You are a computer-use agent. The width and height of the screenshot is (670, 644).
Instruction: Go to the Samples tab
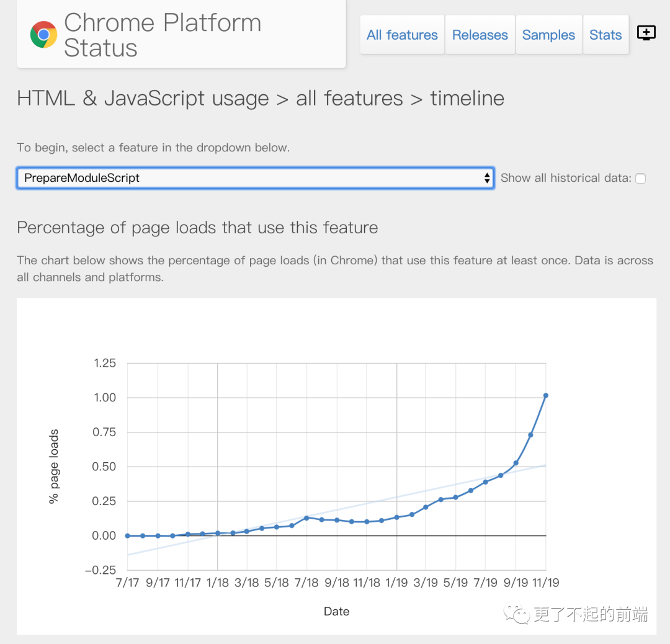pyautogui.click(x=548, y=35)
